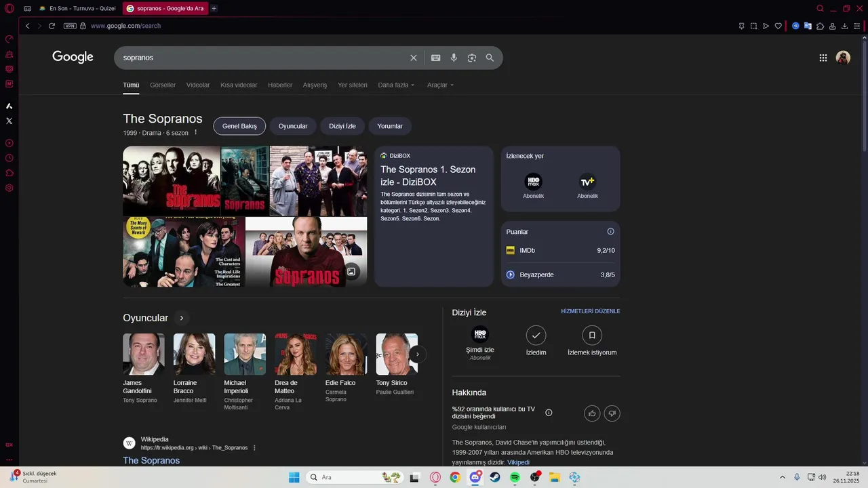Switch to the Alışveriş tab
Image resolution: width=868 pixels, height=488 pixels.
tap(315, 85)
